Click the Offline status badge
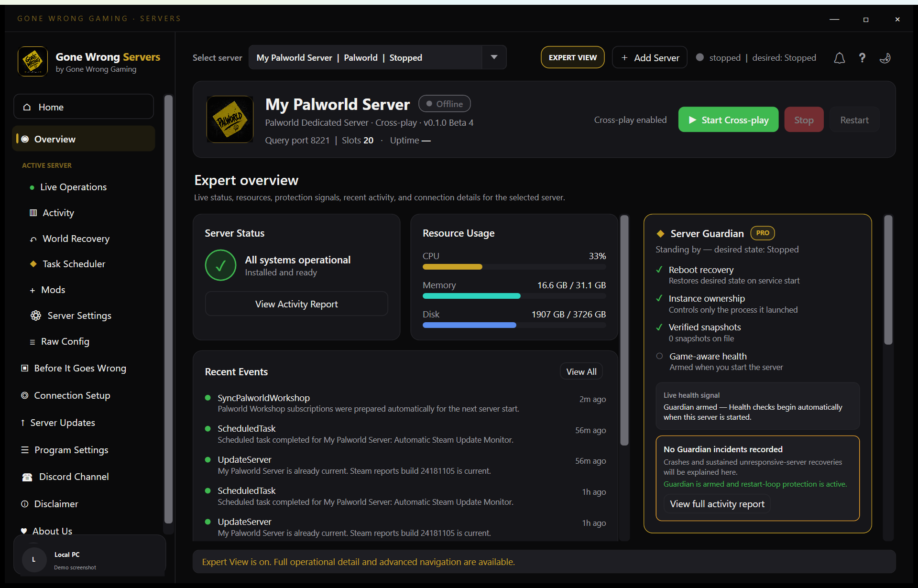Image resolution: width=918 pixels, height=588 pixels. [444, 104]
